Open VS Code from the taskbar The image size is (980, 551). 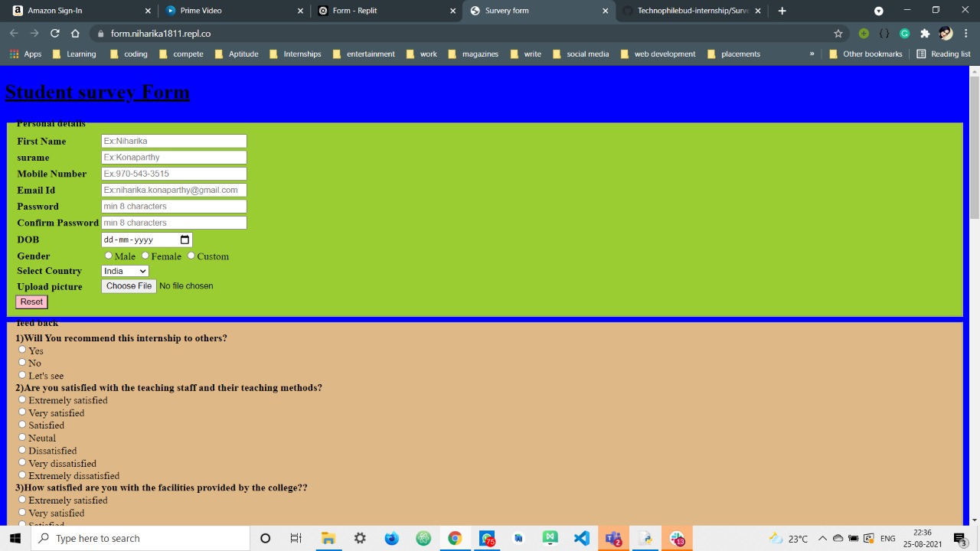click(581, 538)
